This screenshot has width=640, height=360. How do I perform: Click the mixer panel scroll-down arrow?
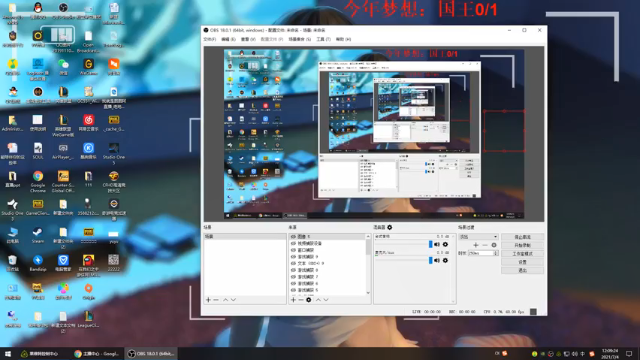pyautogui.click(x=453, y=302)
